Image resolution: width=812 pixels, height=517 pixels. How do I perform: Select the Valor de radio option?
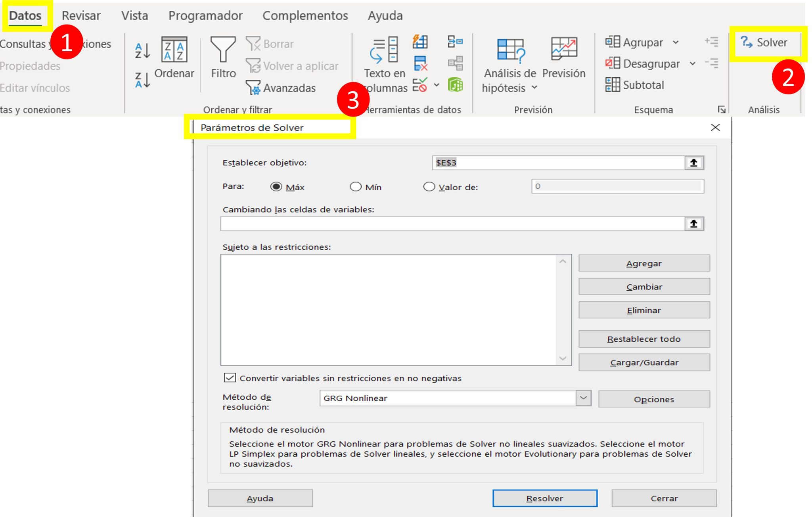click(x=429, y=187)
